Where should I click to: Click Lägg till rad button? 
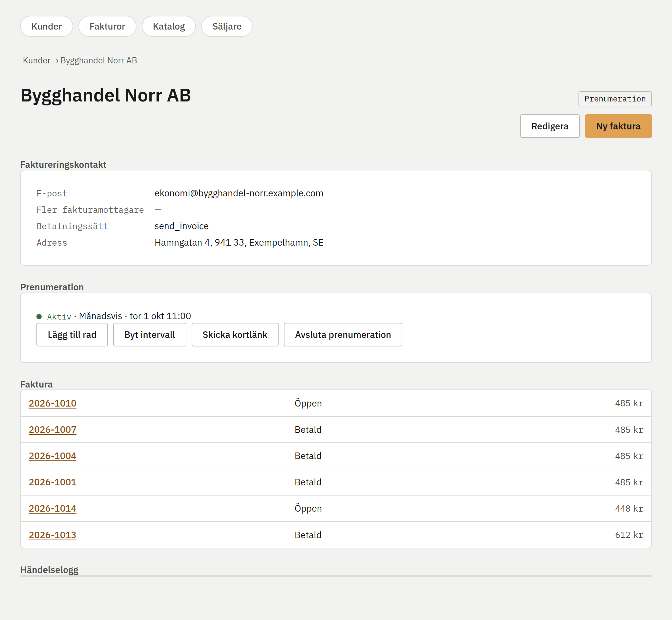coord(72,335)
